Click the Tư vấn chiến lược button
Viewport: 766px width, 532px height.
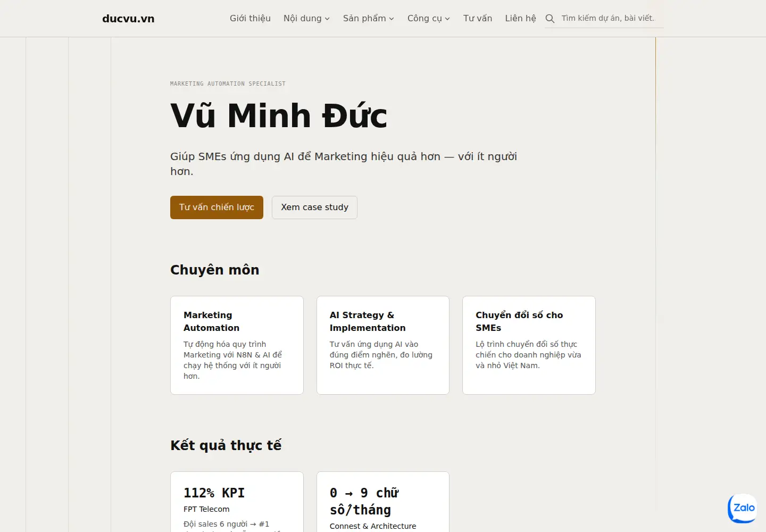point(217,207)
